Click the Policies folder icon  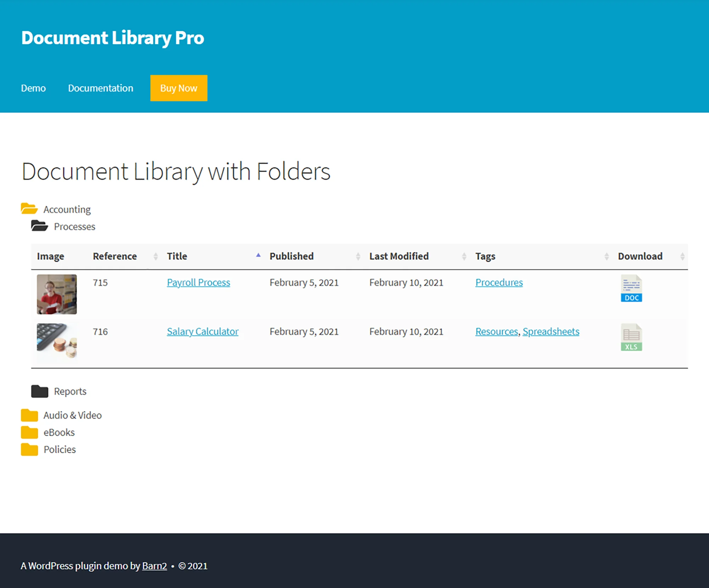(x=29, y=449)
